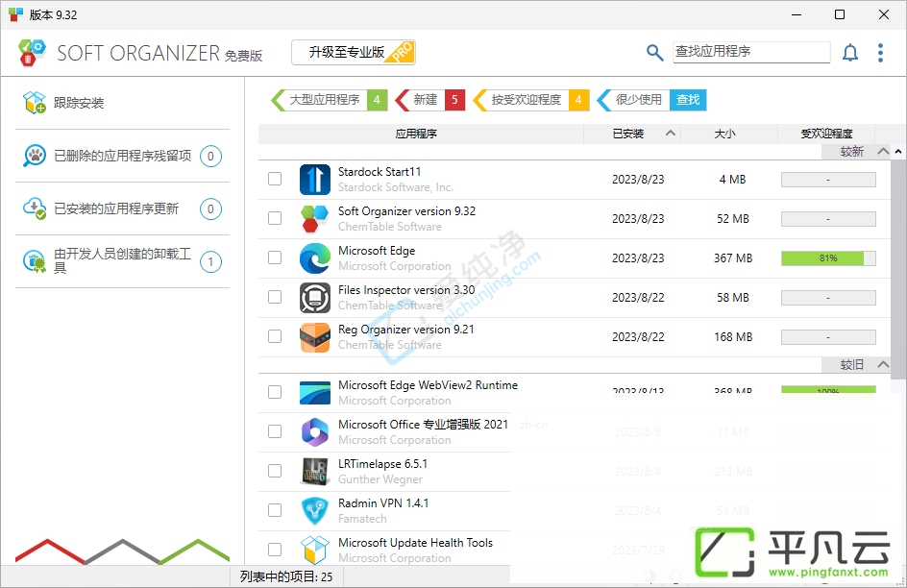Collapse the 较新 group
The height and width of the screenshot is (588, 907).
tap(883, 152)
